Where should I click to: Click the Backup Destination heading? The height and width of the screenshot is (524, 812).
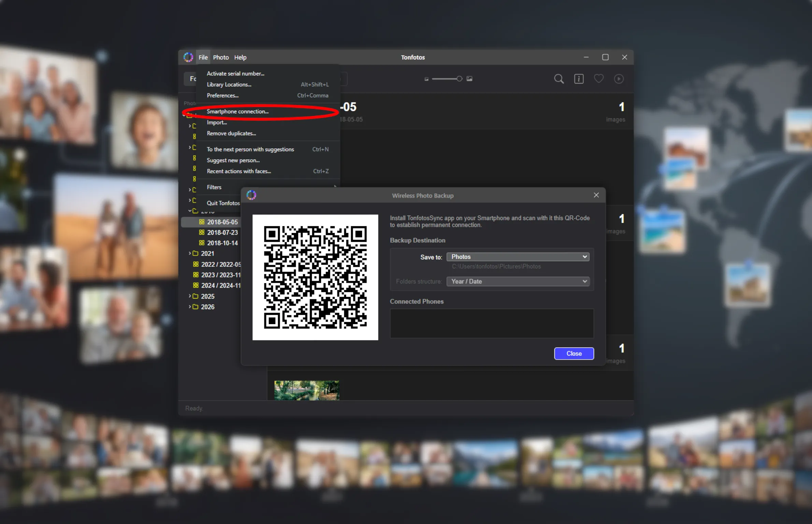[418, 240]
